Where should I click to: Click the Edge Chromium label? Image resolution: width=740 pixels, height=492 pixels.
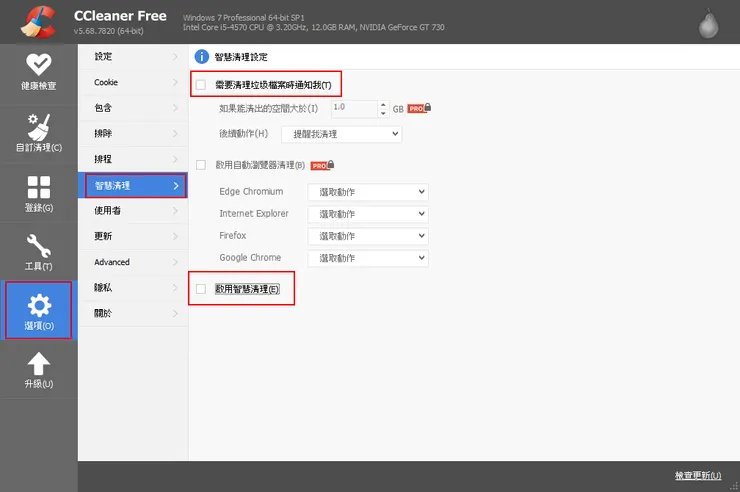coord(251,192)
